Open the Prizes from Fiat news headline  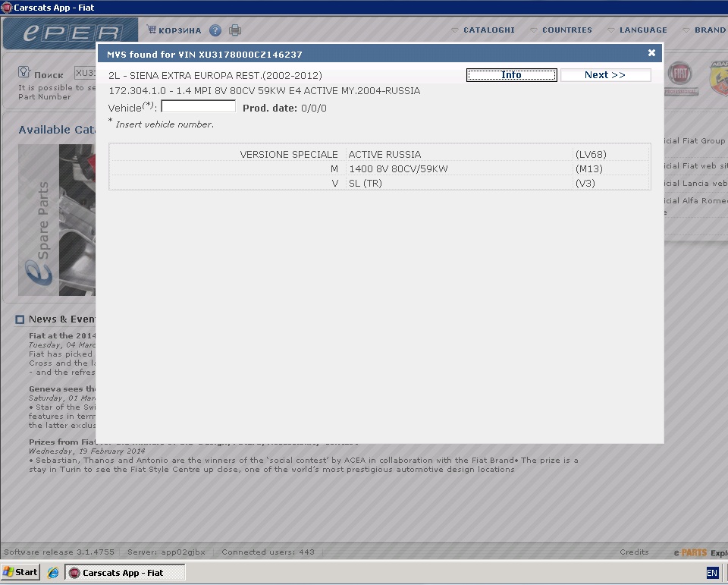tap(63, 442)
